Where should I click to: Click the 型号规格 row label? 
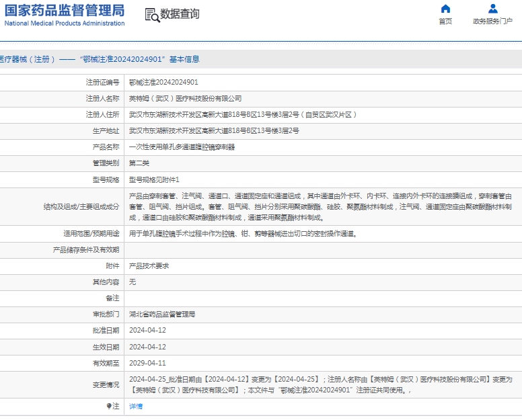click(x=106, y=180)
